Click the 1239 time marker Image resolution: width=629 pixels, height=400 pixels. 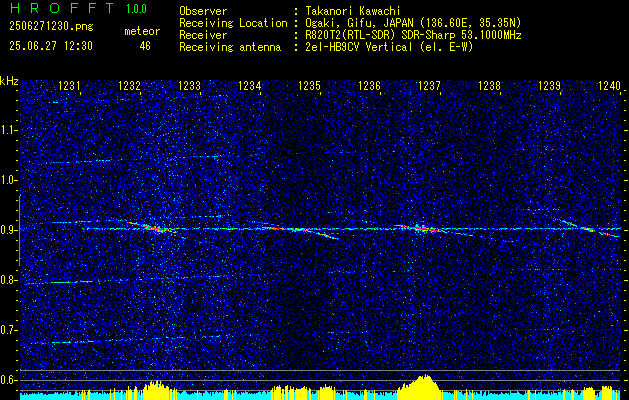point(549,85)
